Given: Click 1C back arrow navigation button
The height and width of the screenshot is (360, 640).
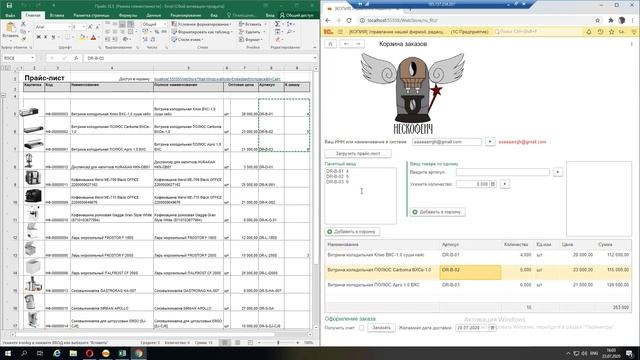Looking at the screenshot, I should pyautogui.click(x=346, y=44).
